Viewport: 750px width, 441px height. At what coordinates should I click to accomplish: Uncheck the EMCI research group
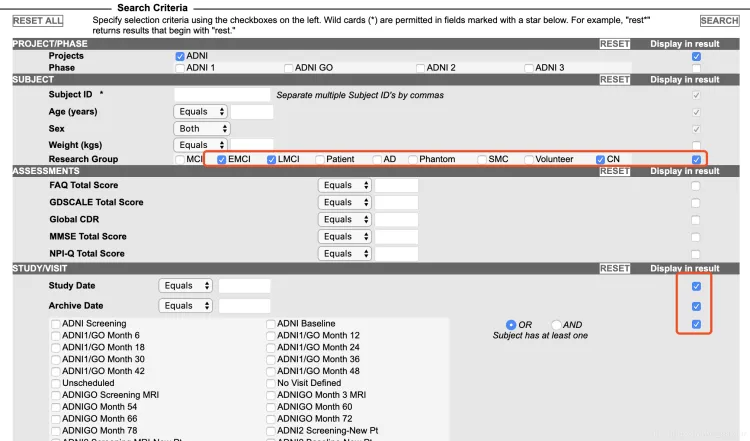pyautogui.click(x=222, y=159)
